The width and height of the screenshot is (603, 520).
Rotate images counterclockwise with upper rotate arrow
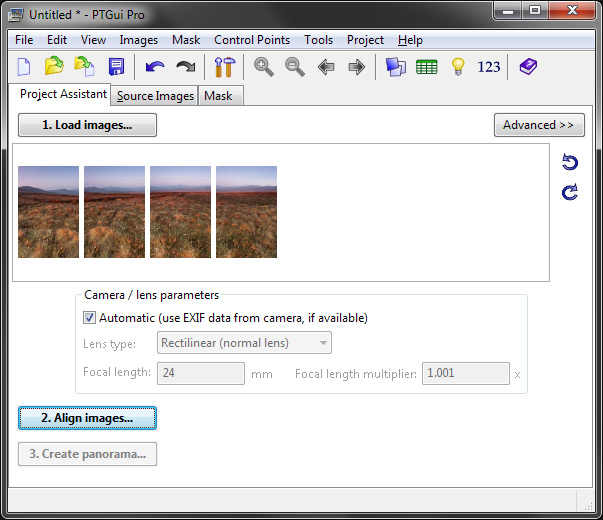tap(570, 162)
